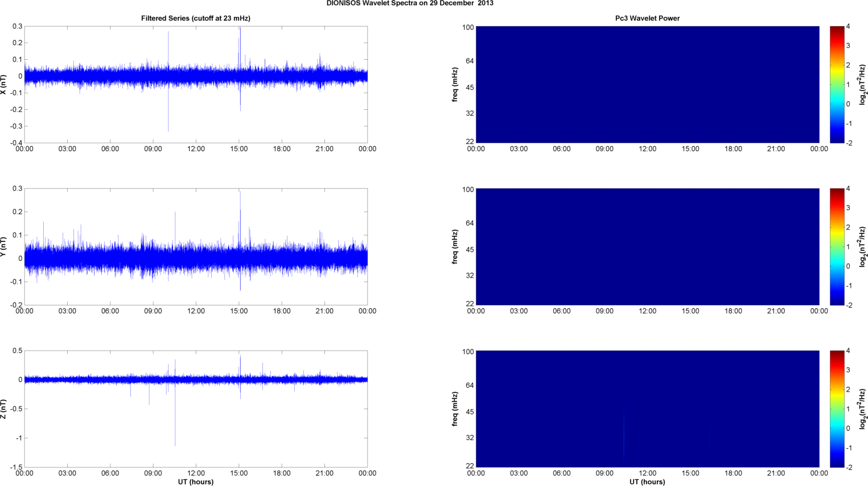Image resolution: width=868 pixels, height=486 pixels.
Task: Click the bottom Pc3 wavelet power spectrogram
Action: (x=647, y=409)
